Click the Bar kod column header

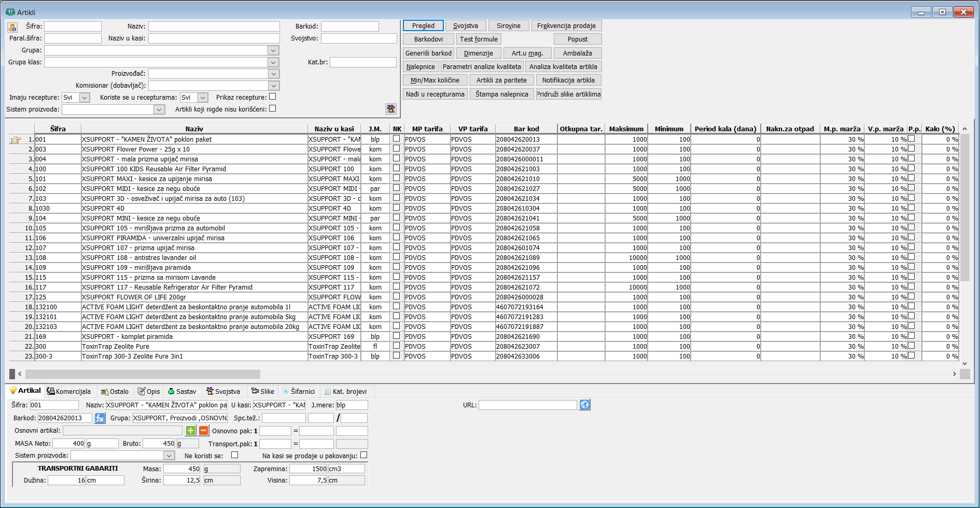[526, 129]
